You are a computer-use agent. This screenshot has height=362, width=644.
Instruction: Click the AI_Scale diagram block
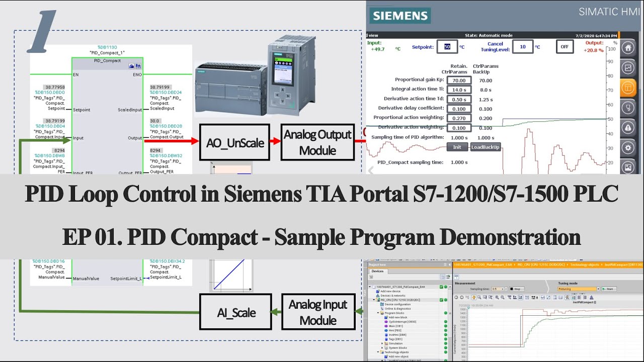coord(236,312)
